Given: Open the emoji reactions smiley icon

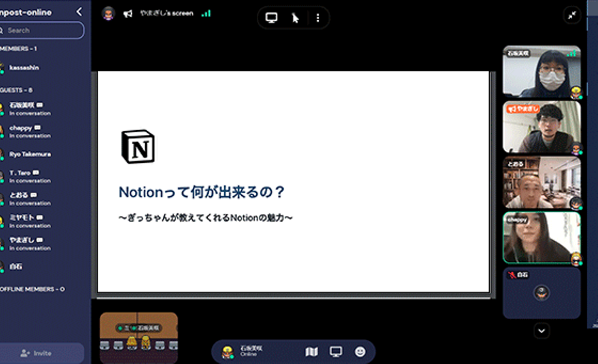Looking at the screenshot, I should pos(360,352).
